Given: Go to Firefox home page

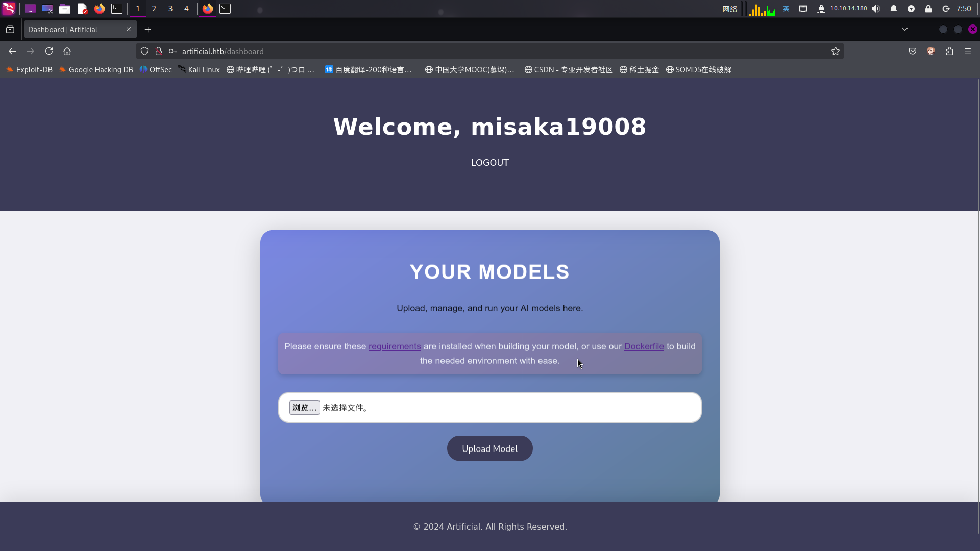Looking at the screenshot, I should click(67, 51).
